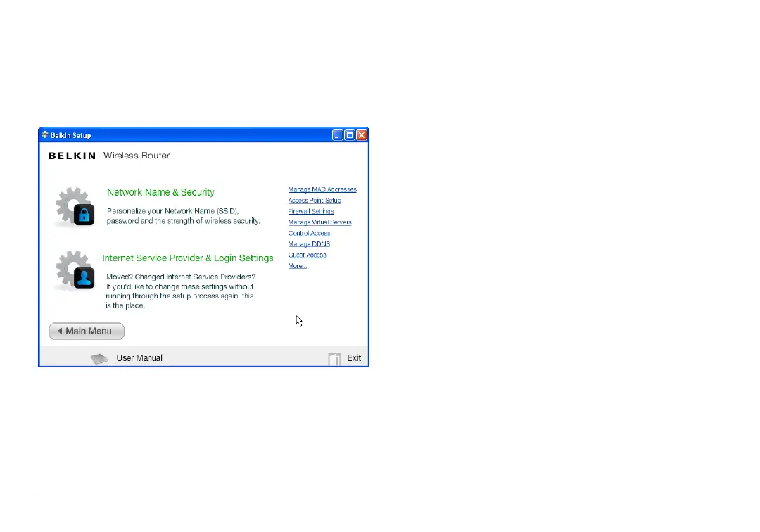Click 'Moved? Changed Internet Service Providers?' text
The image size is (760, 532).
(x=181, y=277)
